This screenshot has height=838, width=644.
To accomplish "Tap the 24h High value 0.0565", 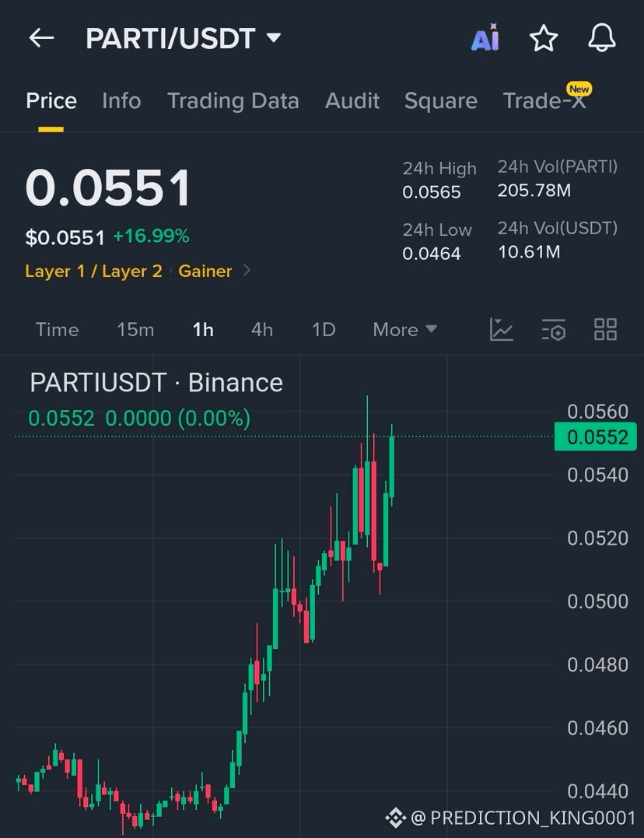I will click(432, 192).
